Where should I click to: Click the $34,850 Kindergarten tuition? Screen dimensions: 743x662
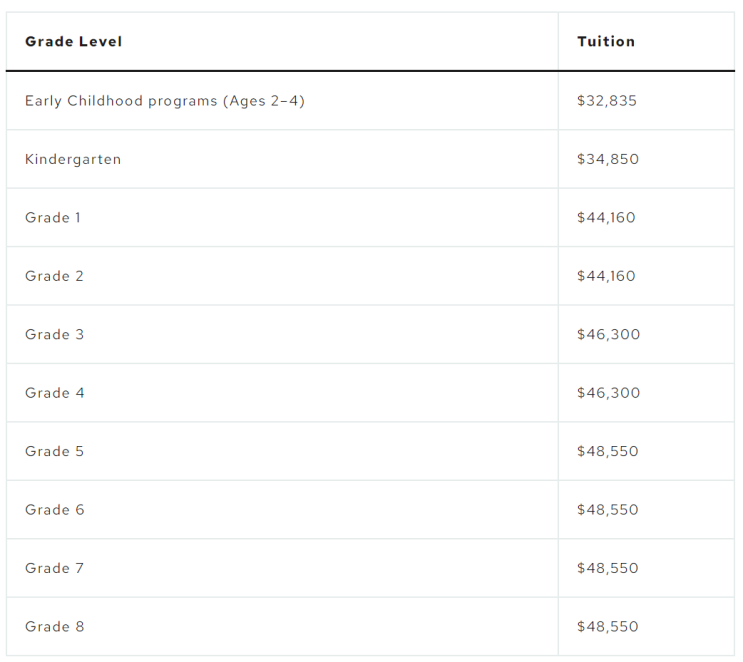pyautogui.click(x=608, y=159)
